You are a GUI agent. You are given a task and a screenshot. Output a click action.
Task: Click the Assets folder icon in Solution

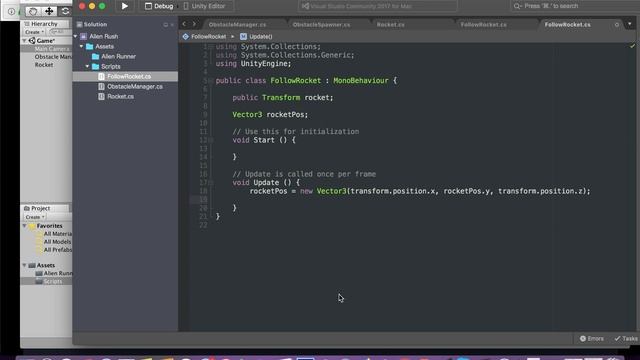pos(89,47)
